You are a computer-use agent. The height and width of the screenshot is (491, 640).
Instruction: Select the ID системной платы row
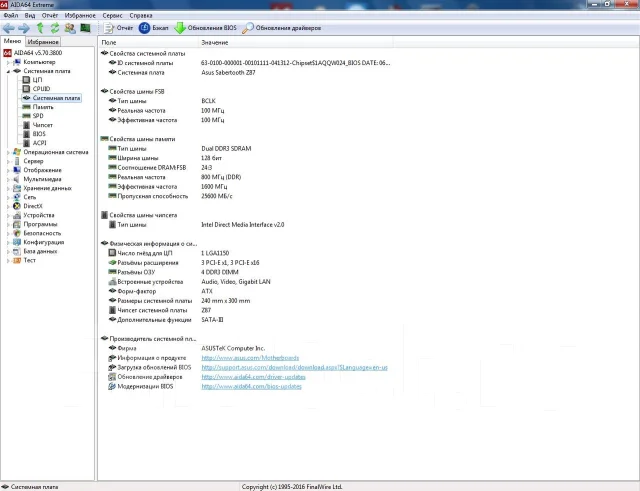pyautogui.click(x=249, y=63)
